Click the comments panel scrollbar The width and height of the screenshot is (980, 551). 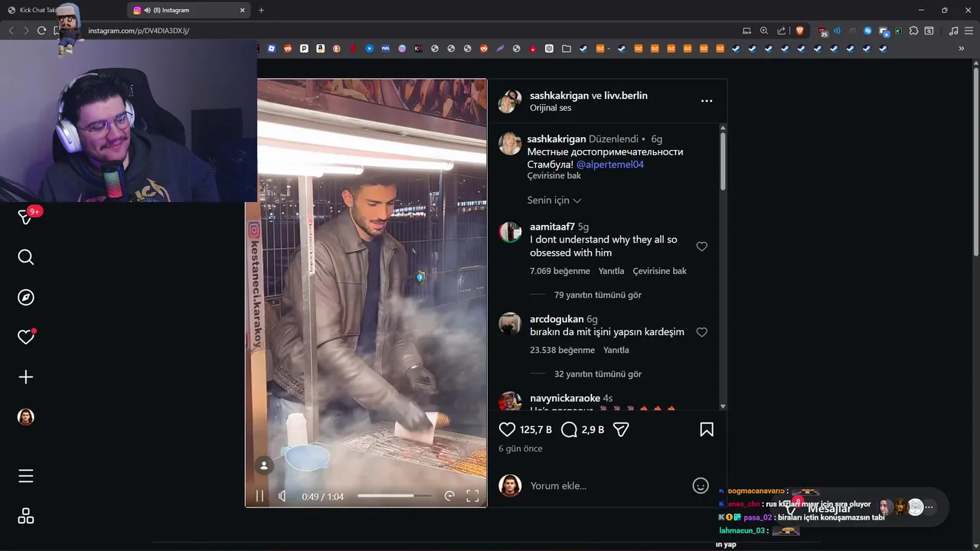tap(723, 161)
